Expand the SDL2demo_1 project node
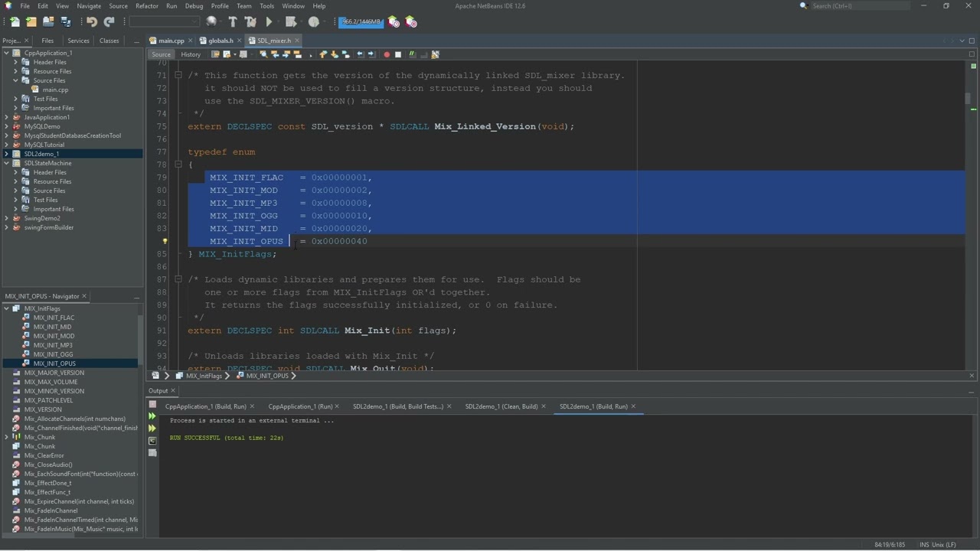Viewport: 980px width, 551px height. [7, 154]
